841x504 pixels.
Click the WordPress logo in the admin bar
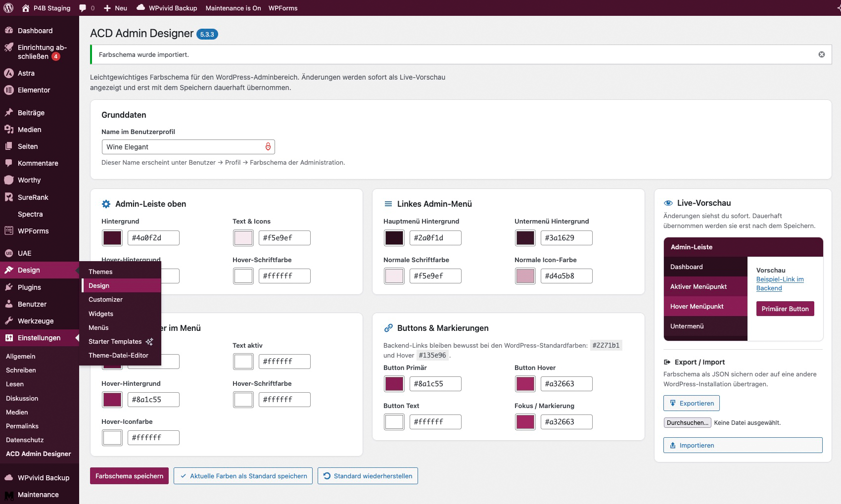coord(8,8)
